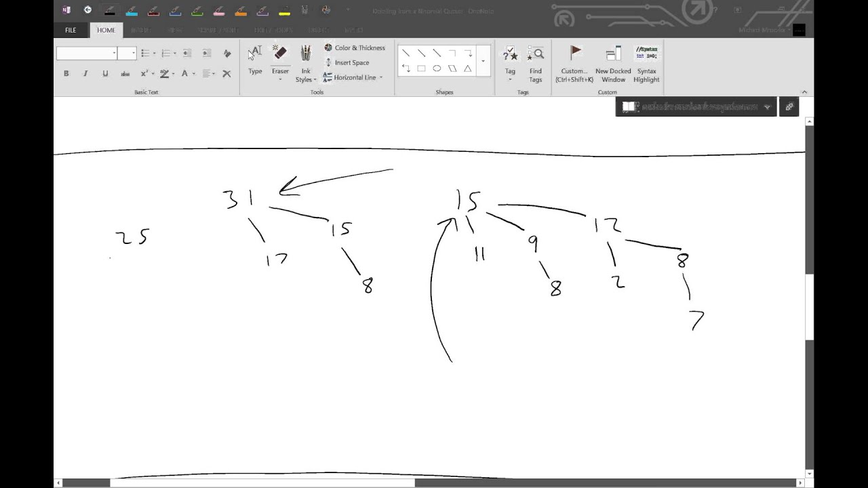Toggle strikethrough formatting

[x=125, y=73]
